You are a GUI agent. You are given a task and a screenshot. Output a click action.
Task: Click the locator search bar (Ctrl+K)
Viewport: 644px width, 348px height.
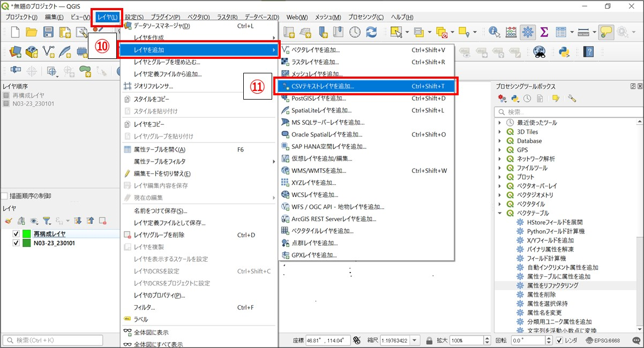point(53,341)
